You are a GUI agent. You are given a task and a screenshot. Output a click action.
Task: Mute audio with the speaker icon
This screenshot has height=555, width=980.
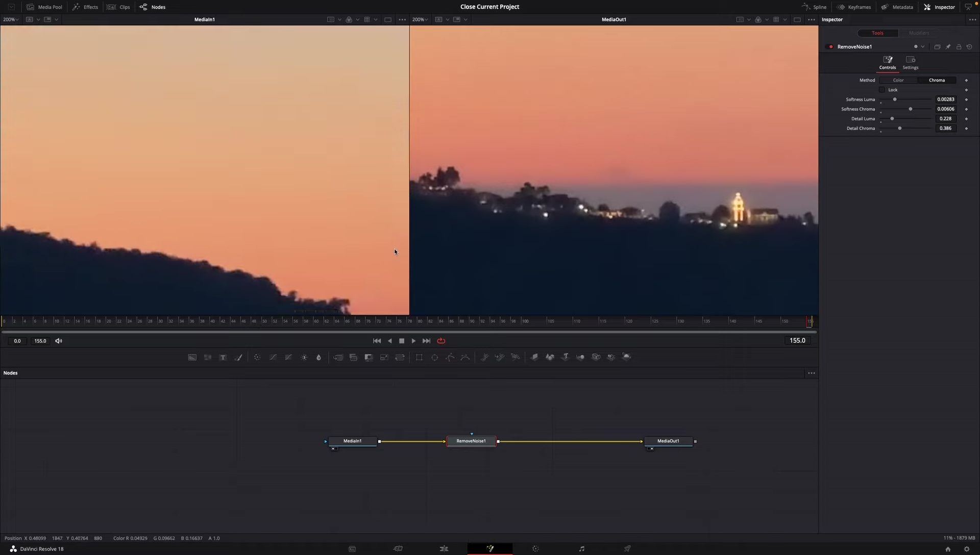coord(59,341)
